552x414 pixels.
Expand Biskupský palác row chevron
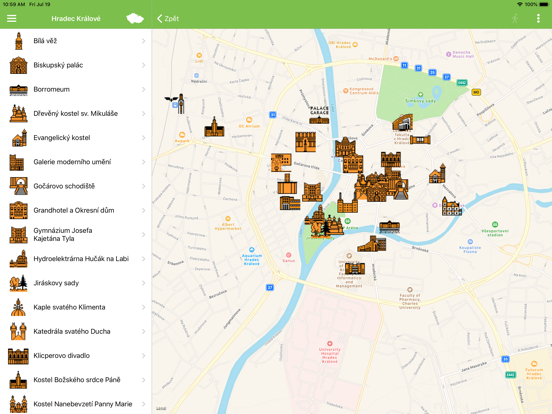(x=143, y=65)
